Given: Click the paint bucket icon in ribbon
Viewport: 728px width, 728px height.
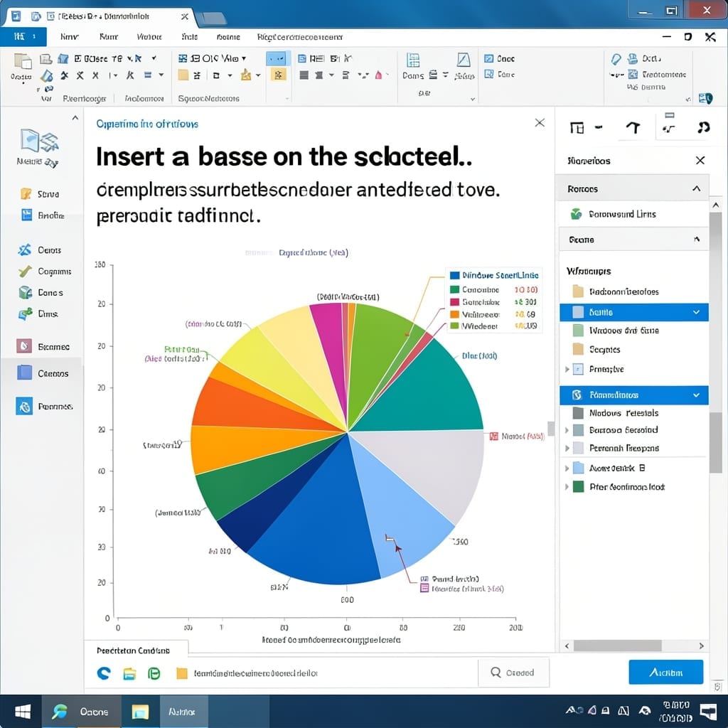Looking at the screenshot, I should coord(46,75).
